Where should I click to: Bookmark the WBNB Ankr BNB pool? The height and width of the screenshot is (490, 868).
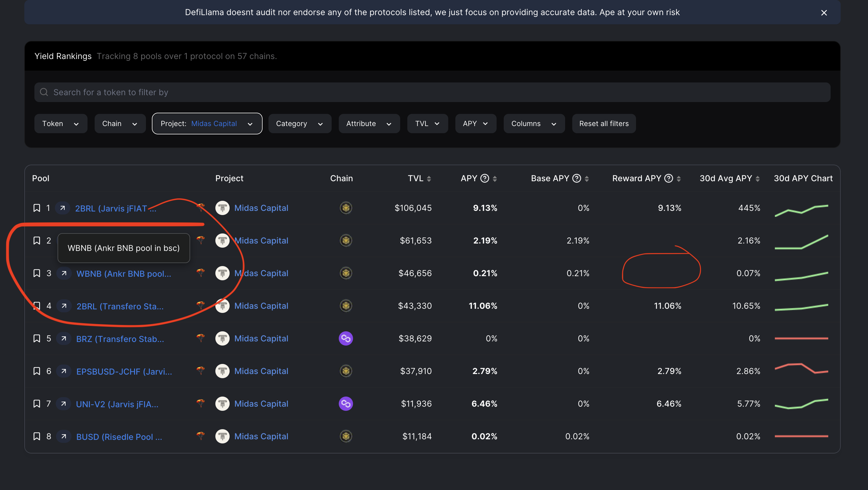[x=37, y=273]
